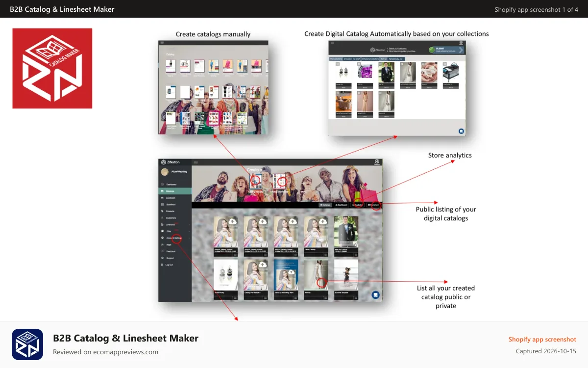Image resolution: width=588 pixels, height=368 pixels.
Task: Open hamburger menu in automatic catalog window
Action: (x=333, y=43)
